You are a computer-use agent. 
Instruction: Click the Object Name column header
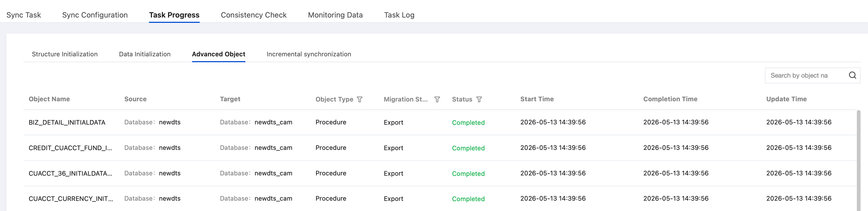tap(49, 99)
